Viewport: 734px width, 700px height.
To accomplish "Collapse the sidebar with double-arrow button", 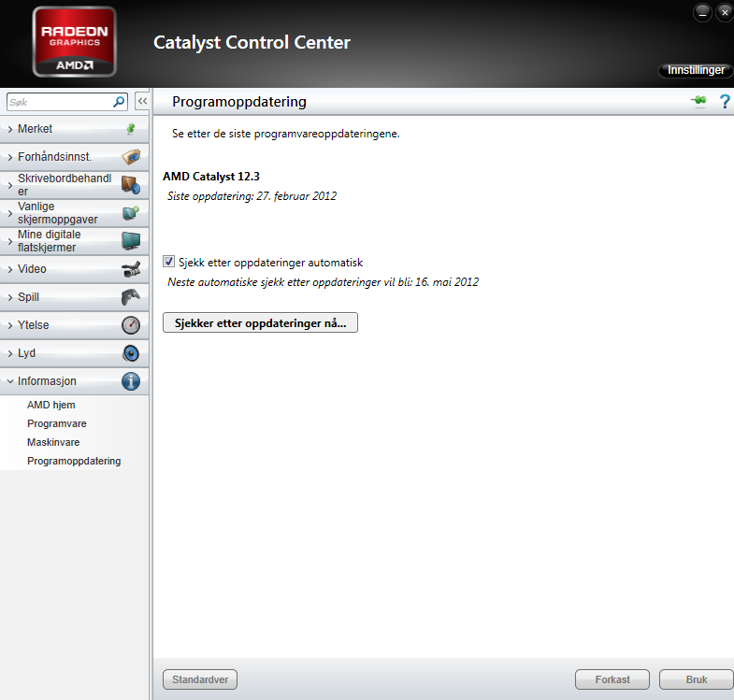I will click(142, 101).
